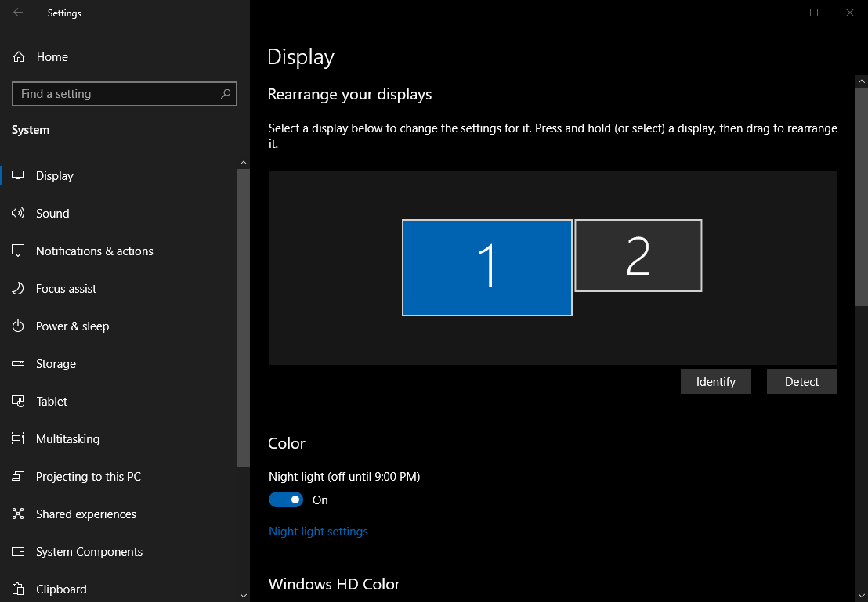This screenshot has height=602, width=868.
Task: Click the Shared experiences icon
Action: (18, 514)
